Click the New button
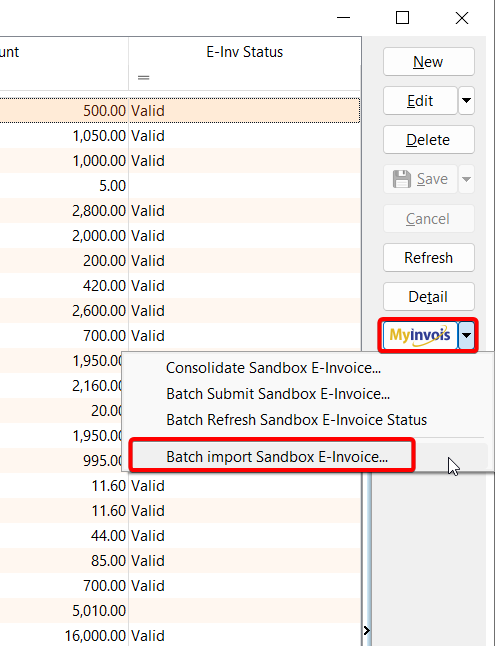 point(429,61)
